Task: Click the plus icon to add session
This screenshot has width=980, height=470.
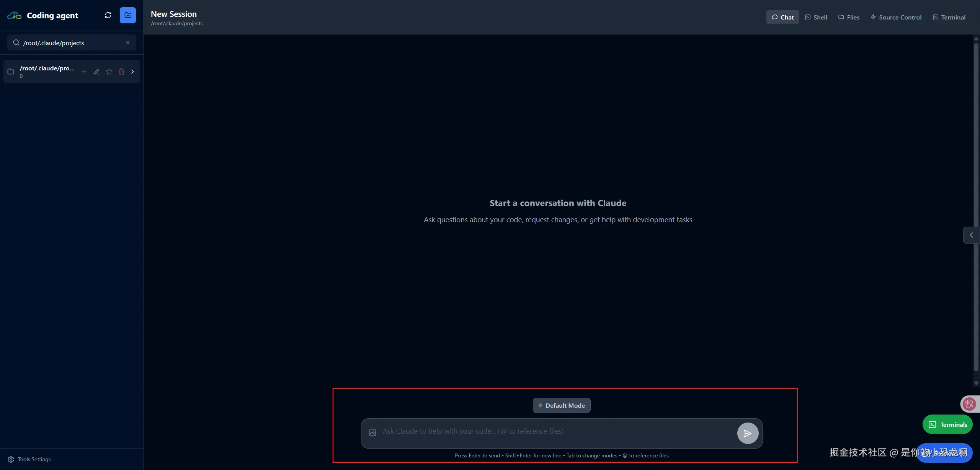Action: [x=84, y=72]
